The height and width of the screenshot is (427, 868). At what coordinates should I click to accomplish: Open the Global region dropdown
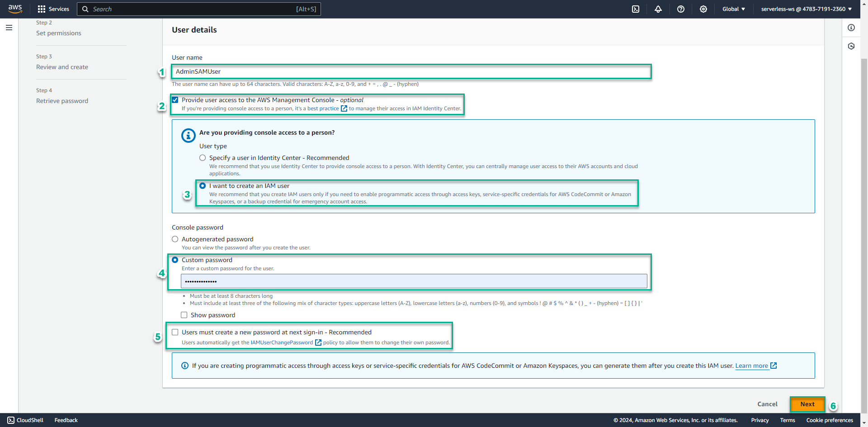coord(733,9)
